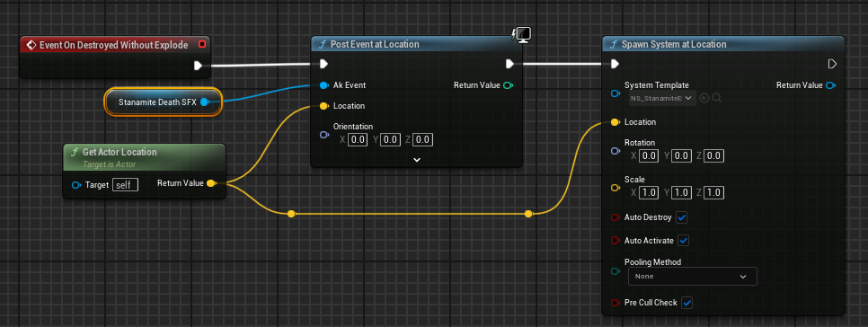This screenshot has width=868, height=327.
Task: Click the function icon on Spawn System header
Action: pyautogui.click(x=613, y=44)
